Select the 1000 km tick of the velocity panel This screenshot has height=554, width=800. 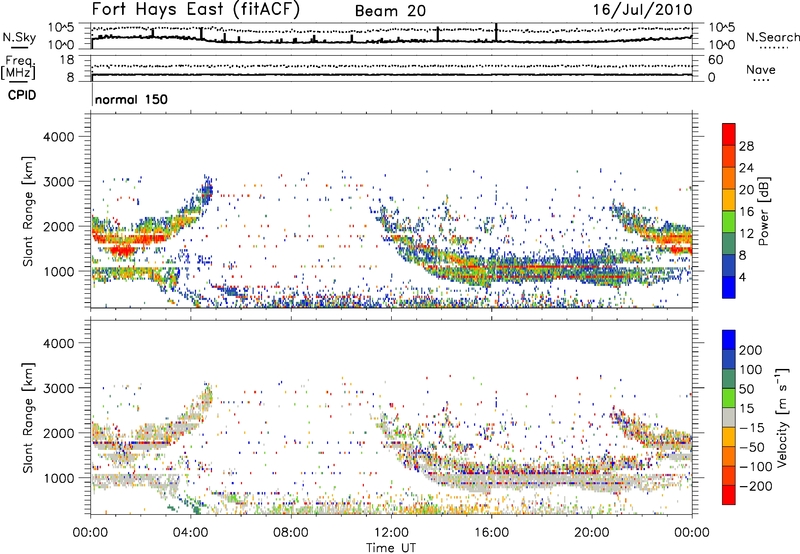pyautogui.click(x=59, y=477)
